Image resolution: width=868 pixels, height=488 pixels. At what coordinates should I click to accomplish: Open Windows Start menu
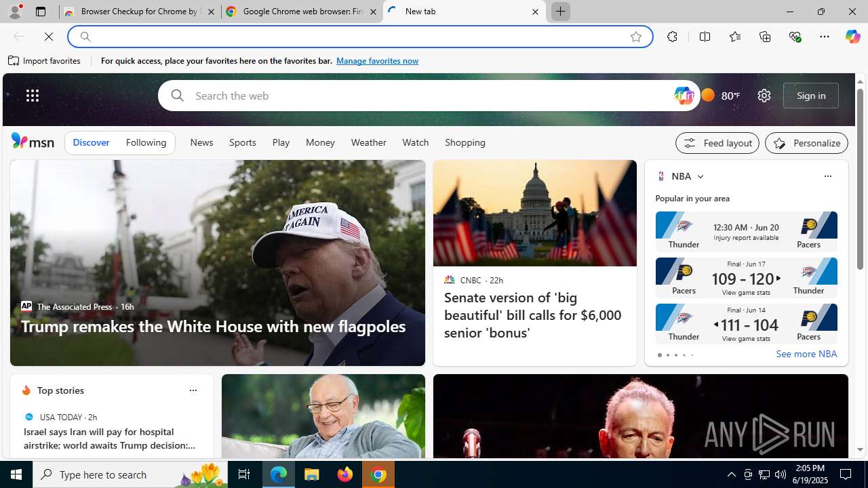coord(16,474)
